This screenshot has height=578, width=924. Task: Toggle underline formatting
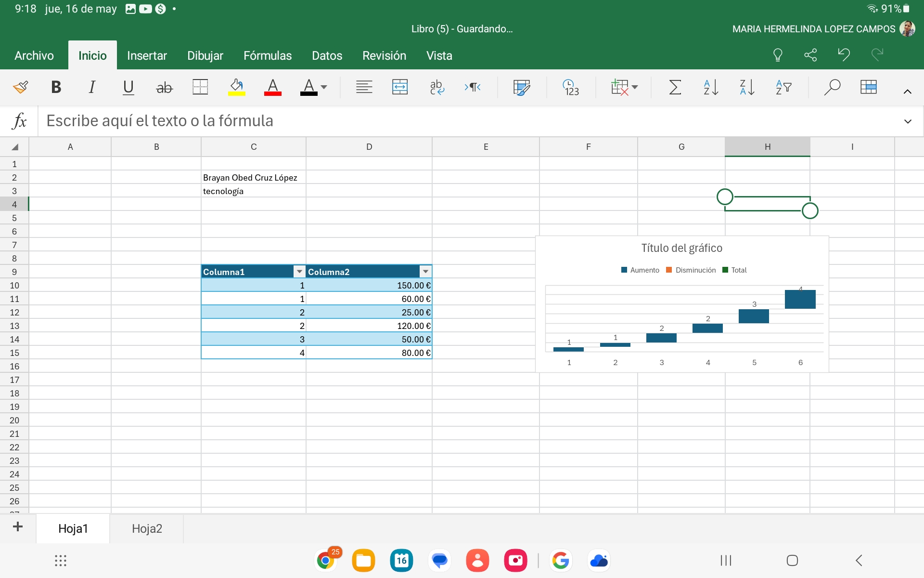pos(128,87)
